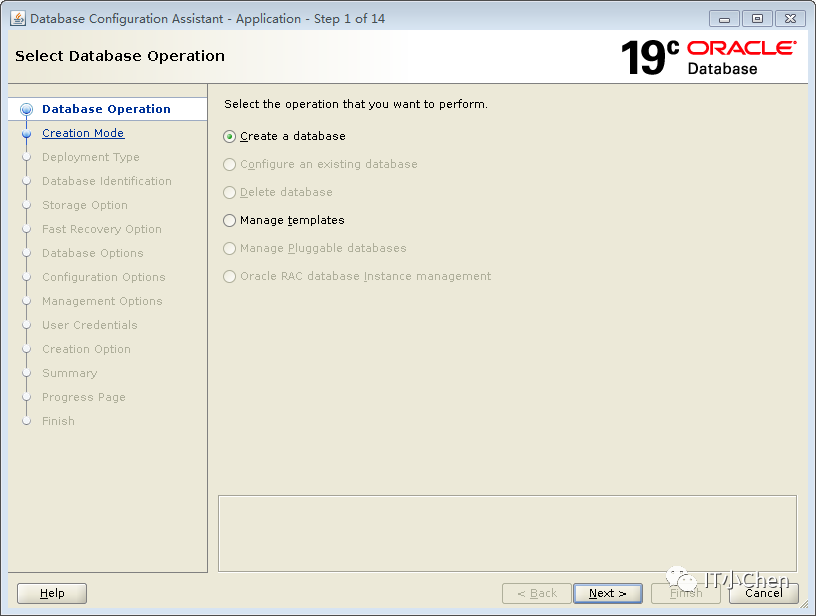This screenshot has width=816, height=616.
Task: Select the 'Delete database' radio option
Action: coord(230,192)
